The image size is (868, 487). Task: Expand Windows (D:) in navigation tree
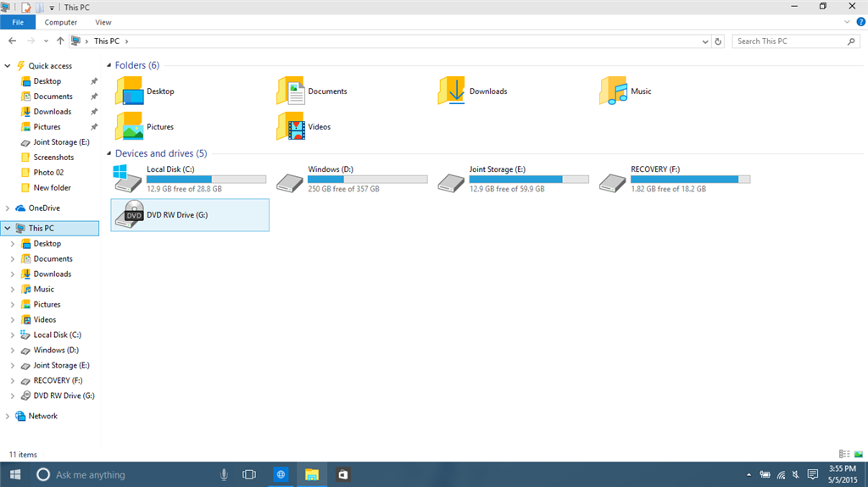tap(13, 351)
